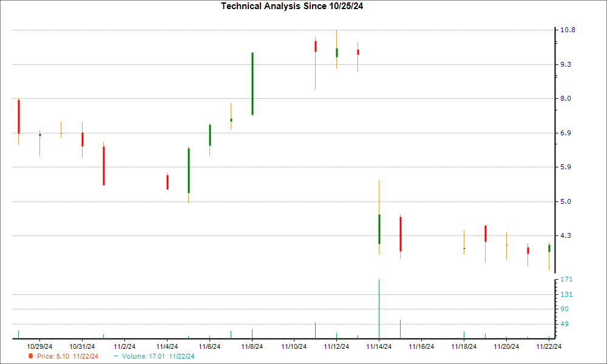
Task: Click the 11/10/24 date label on x-axis
Action: pyautogui.click(x=294, y=346)
